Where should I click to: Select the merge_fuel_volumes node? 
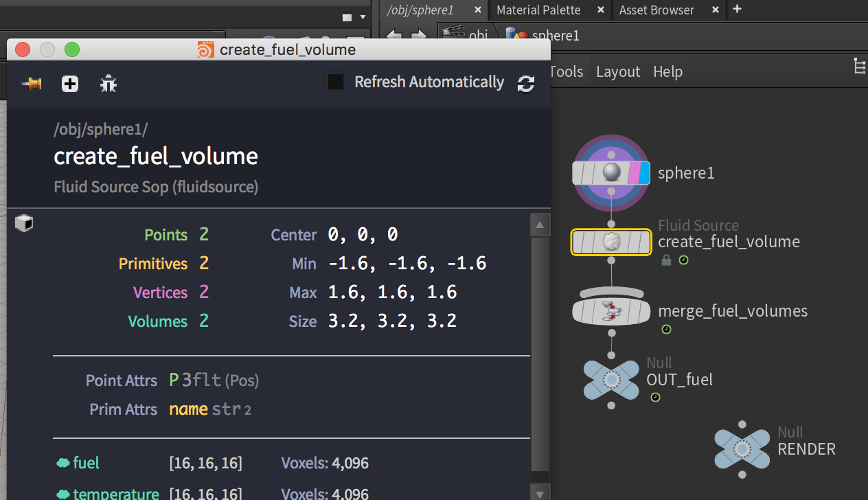610,311
